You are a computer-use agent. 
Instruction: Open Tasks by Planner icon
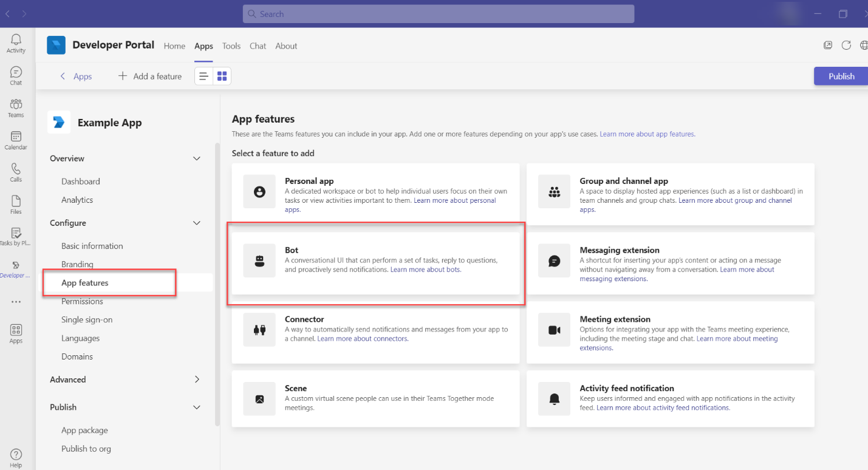[16, 236]
